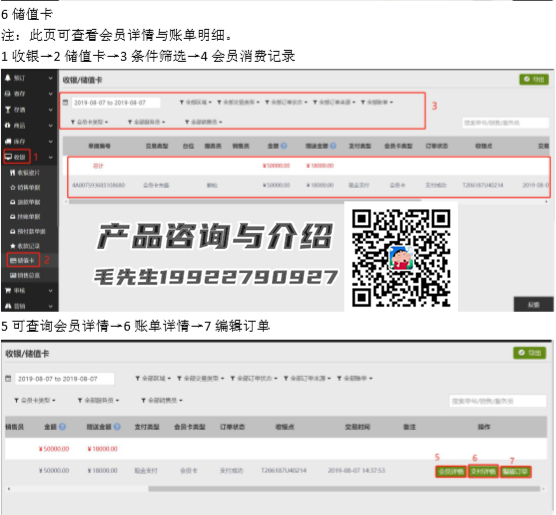Open 全部销售员 filter in the lower screenshot
The width and height of the screenshot is (556, 515).
click(x=162, y=400)
